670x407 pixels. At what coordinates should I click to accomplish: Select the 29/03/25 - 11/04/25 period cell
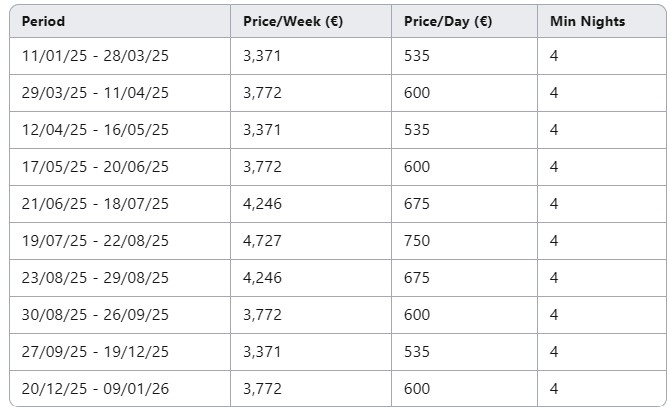click(120, 93)
